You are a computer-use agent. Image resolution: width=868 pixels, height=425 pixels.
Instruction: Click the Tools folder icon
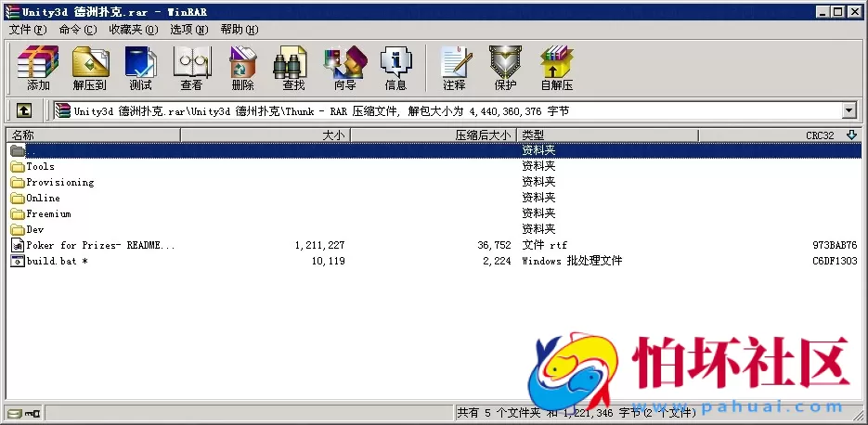(x=18, y=167)
